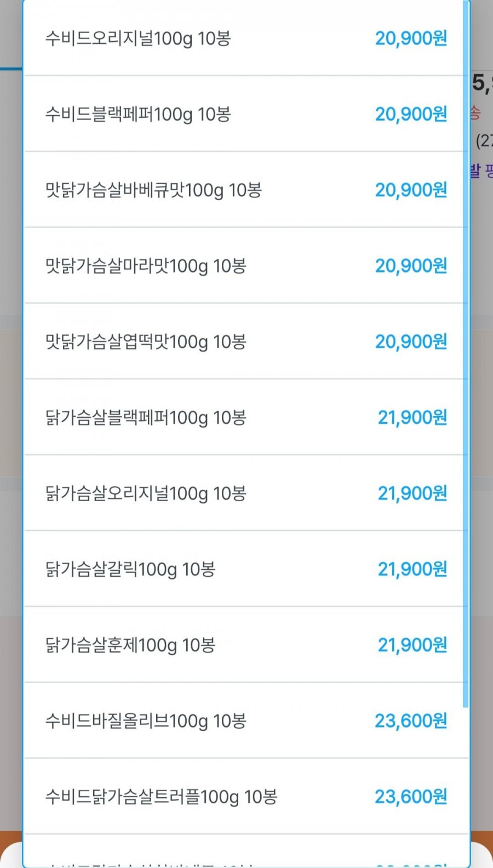Select 수비드오리지널100g 10봉 option

click(138, 38)
